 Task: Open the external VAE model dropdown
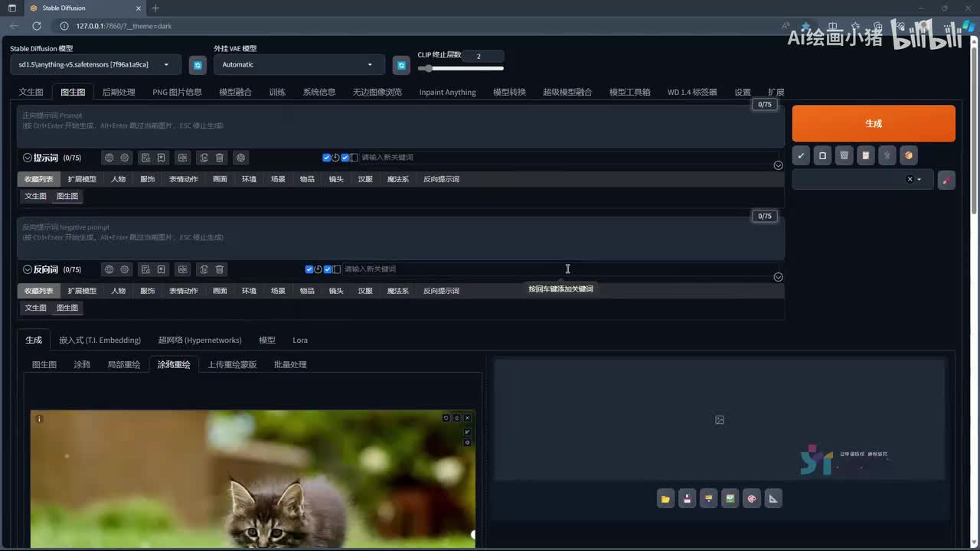[x=299, y=65]
